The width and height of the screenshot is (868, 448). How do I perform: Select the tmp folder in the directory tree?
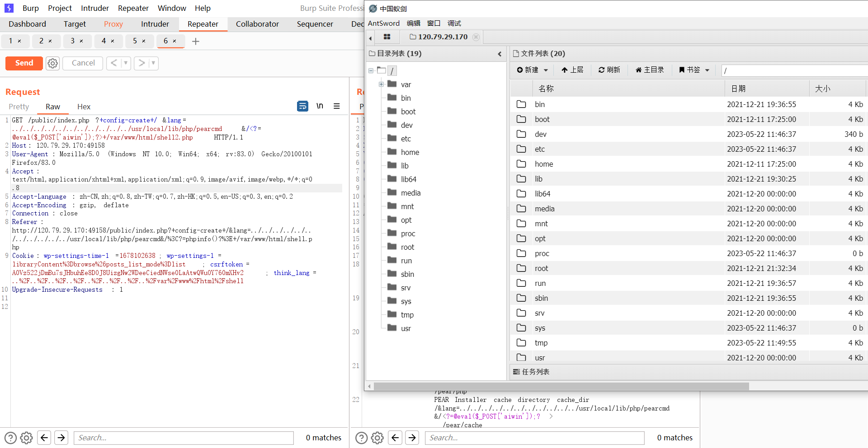[x=407, y=315]
